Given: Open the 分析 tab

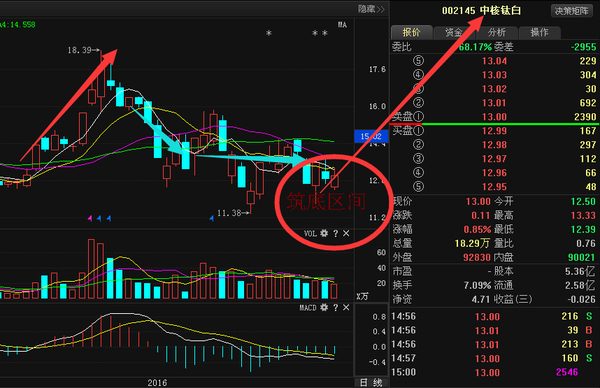Looking at the screenshot, I should (x=497, y=33).
